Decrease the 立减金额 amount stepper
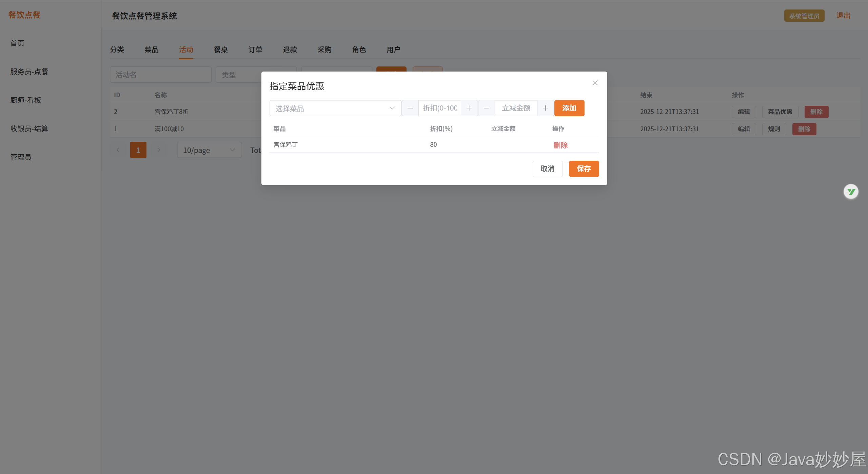The image size is (868, 474). point(487,108)
